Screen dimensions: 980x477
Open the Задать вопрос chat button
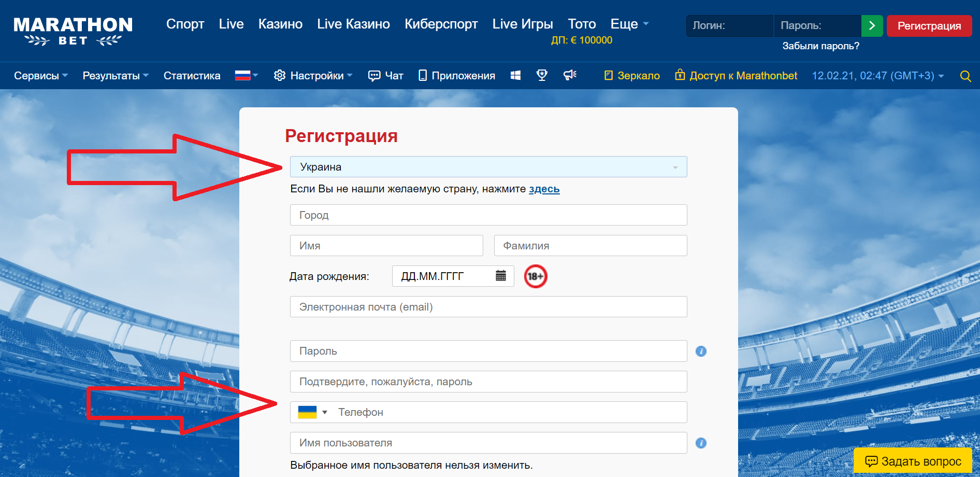coord(913,461)
